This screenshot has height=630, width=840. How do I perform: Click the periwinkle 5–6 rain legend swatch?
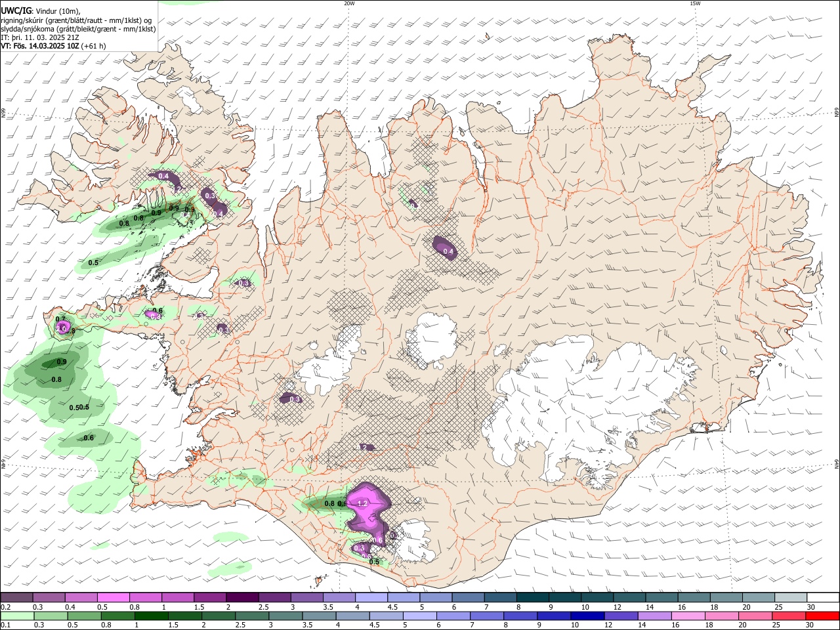tap(420, 616)
